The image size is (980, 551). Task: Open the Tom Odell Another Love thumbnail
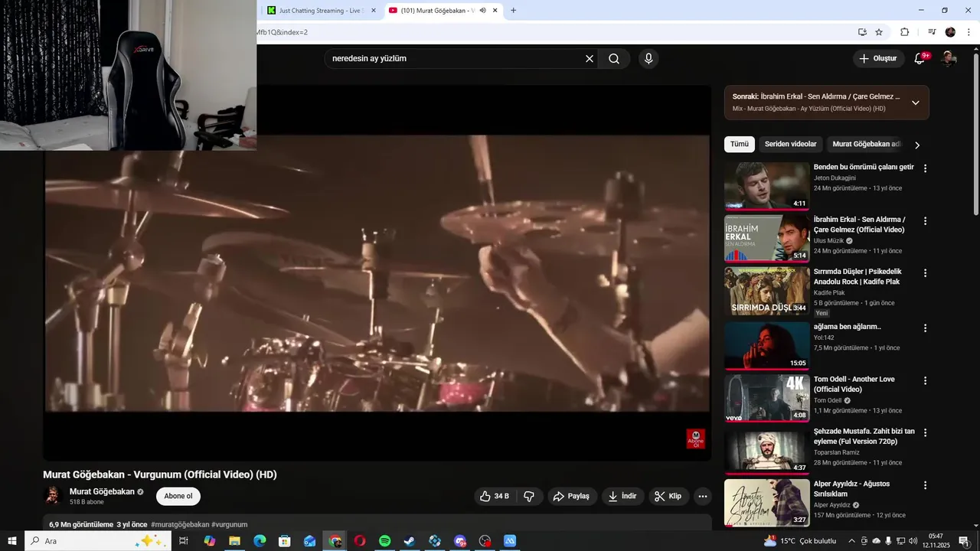766,397
